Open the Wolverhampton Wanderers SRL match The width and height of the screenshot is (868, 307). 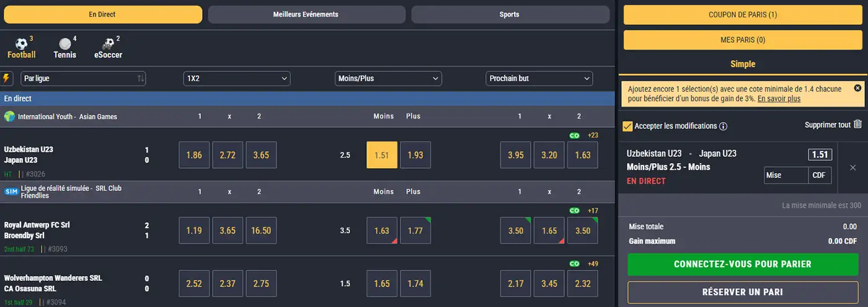(x=53, y=283)
